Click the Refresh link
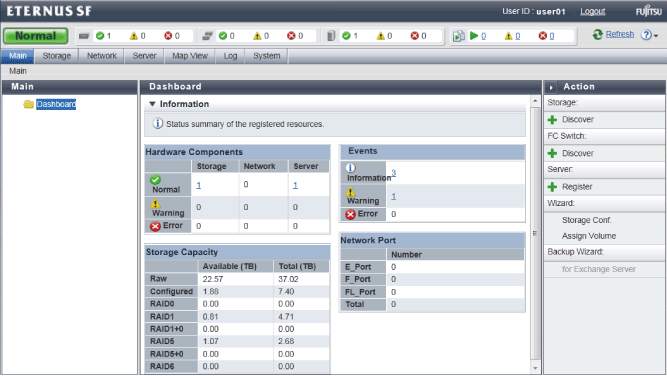The width and height of the screenshot is (667, 376). click(620, 34)
